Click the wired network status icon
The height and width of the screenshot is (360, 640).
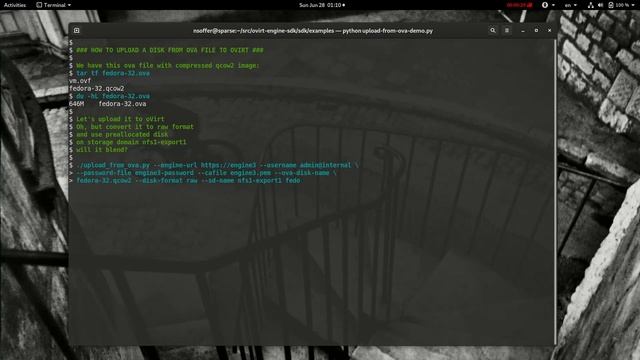591,5
